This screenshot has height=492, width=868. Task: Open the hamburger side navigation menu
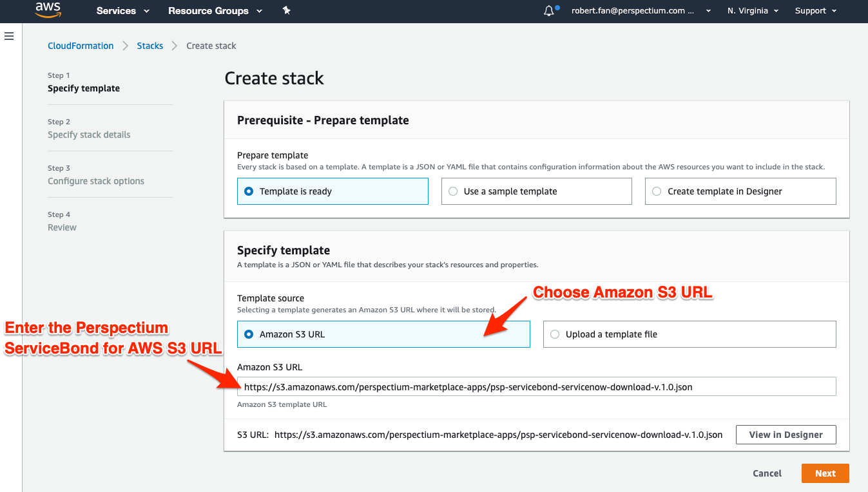(x=9, y=36)
